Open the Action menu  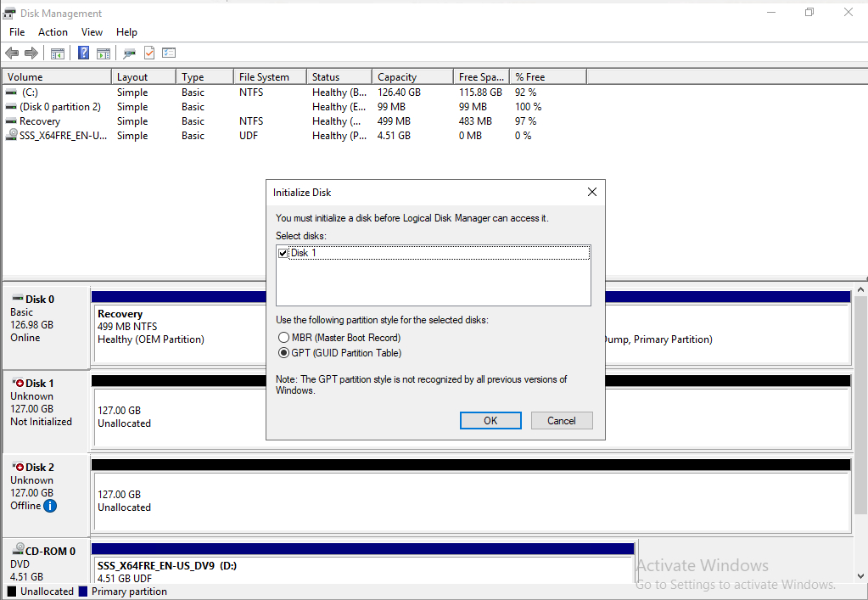pyautogui.click(x=53, y=31)
